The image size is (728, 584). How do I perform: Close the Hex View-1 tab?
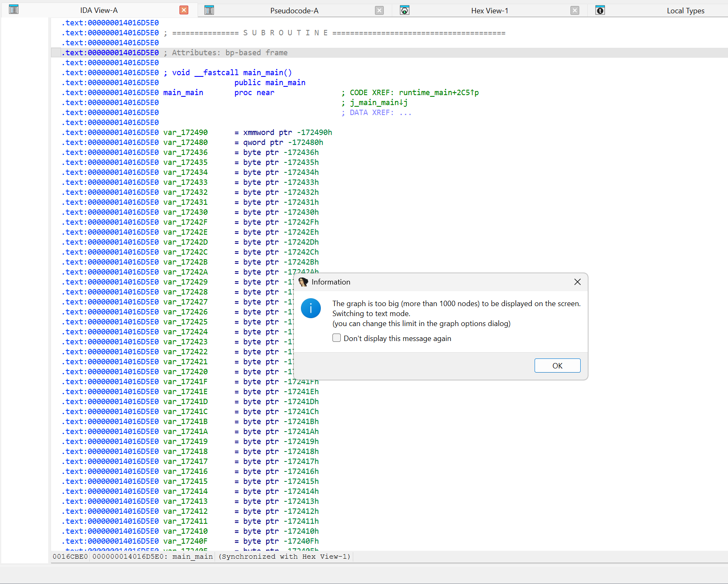[x=575, y=10]
